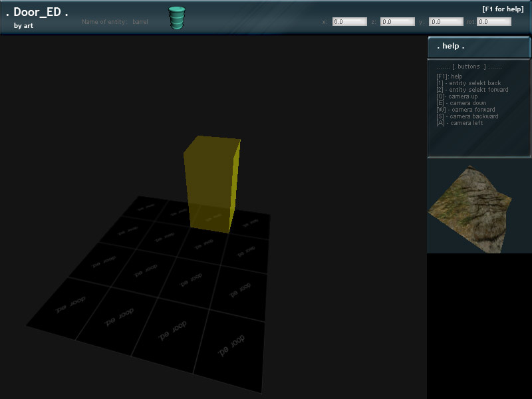Click the z coordinate input field
This screenshot has width=532, height=399.
[x=398, y=22]
